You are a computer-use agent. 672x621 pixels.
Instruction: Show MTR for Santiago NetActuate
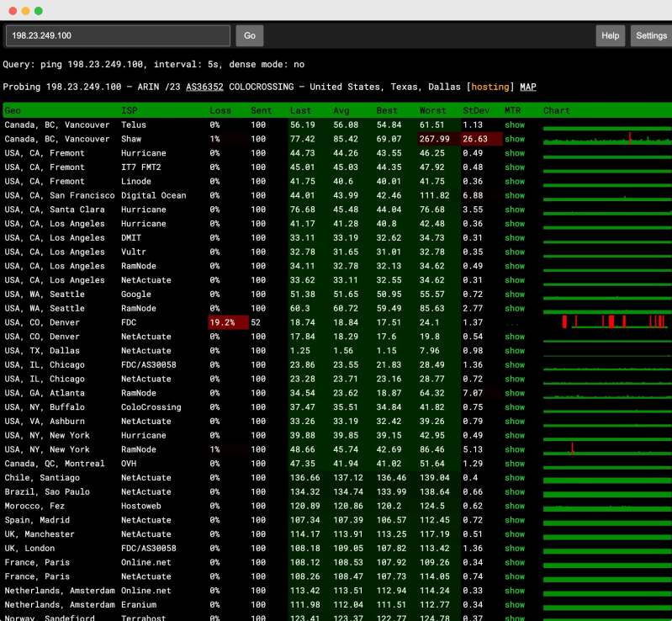(x=514, y=478)
